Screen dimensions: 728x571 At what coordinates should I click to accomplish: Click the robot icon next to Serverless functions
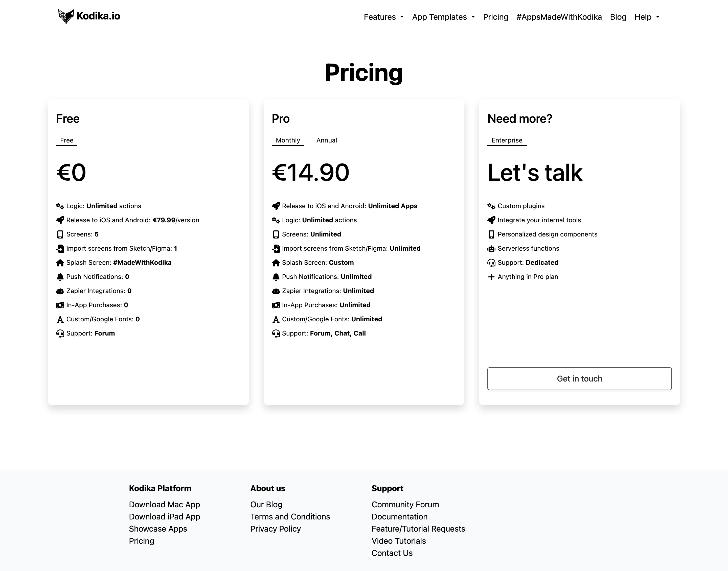[491, 249]
